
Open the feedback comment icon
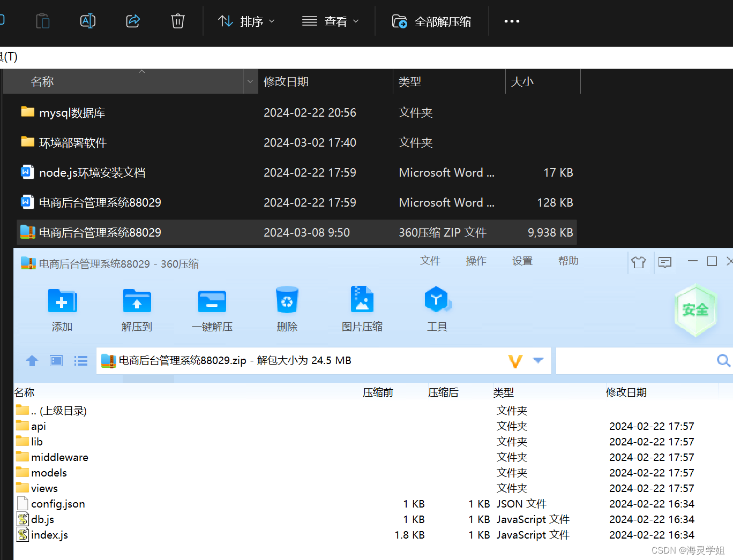click(x=664, y=262)
